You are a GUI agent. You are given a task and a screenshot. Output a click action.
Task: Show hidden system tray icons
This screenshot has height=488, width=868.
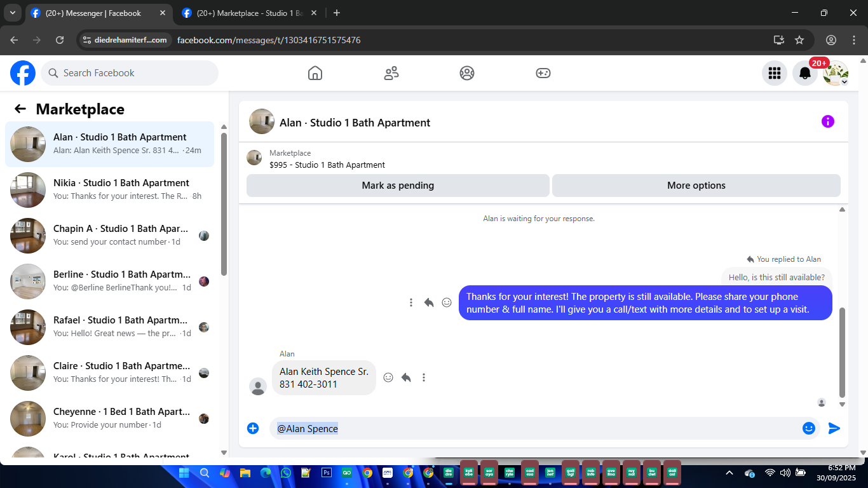tap(729, 473)
